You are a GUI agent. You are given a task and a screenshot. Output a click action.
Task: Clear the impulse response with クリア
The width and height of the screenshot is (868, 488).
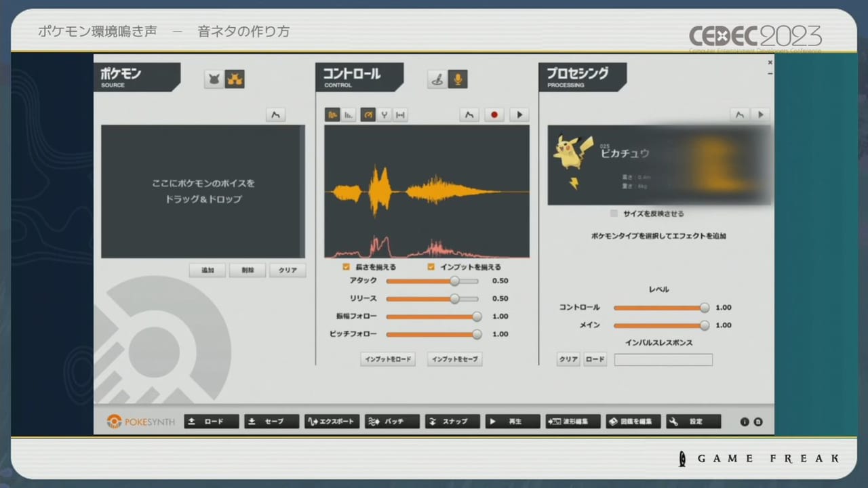pyautogui.click(x=568, y=360)
